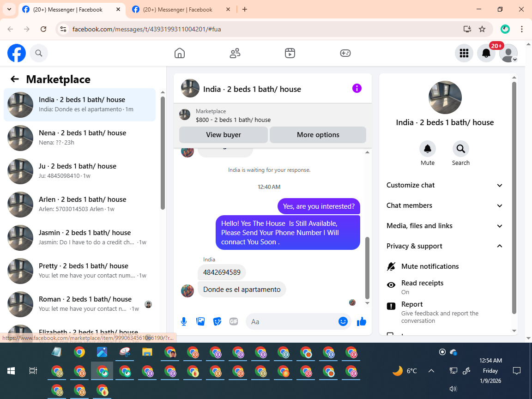Open the Facebook search magnifier

click(x=39, y=53)
